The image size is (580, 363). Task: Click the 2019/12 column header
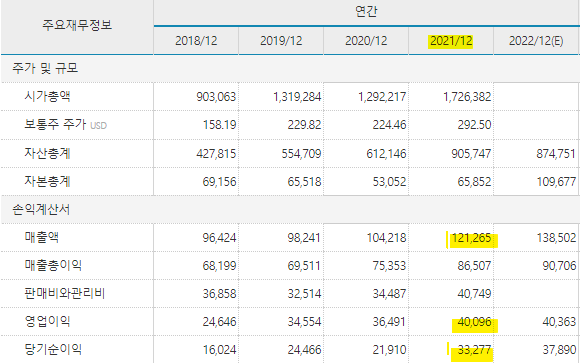point(281,41)
